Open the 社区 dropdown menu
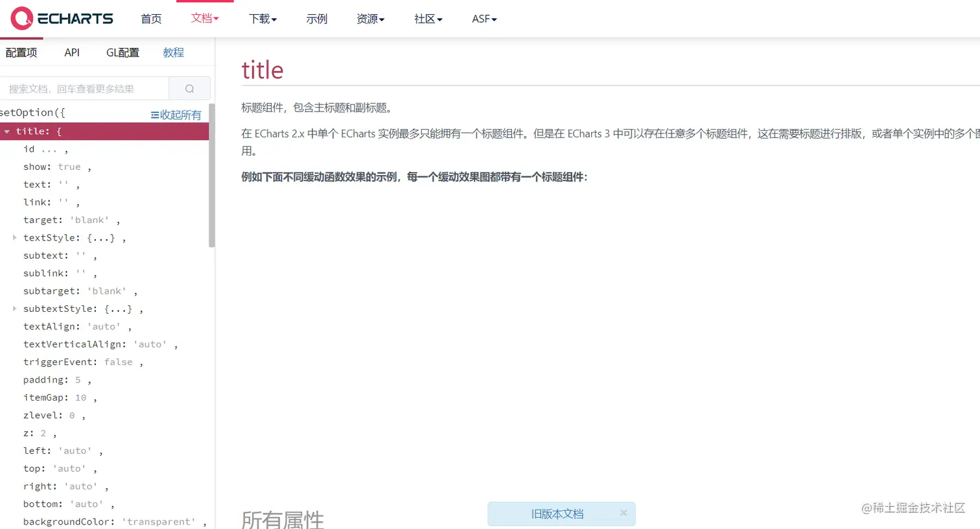 pyautogui.click(x=428, y=19)
